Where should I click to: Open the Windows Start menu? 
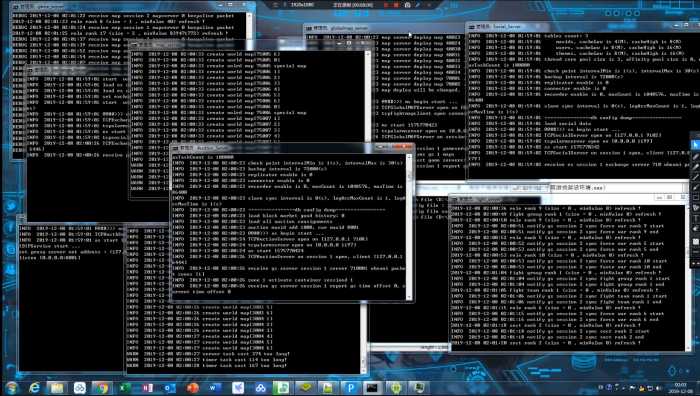11,387
